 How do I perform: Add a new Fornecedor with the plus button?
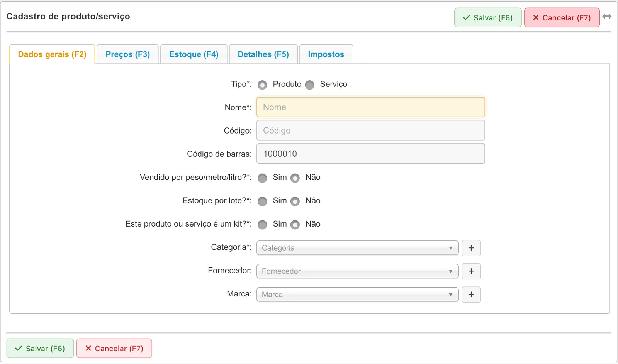tap(471, 271)
